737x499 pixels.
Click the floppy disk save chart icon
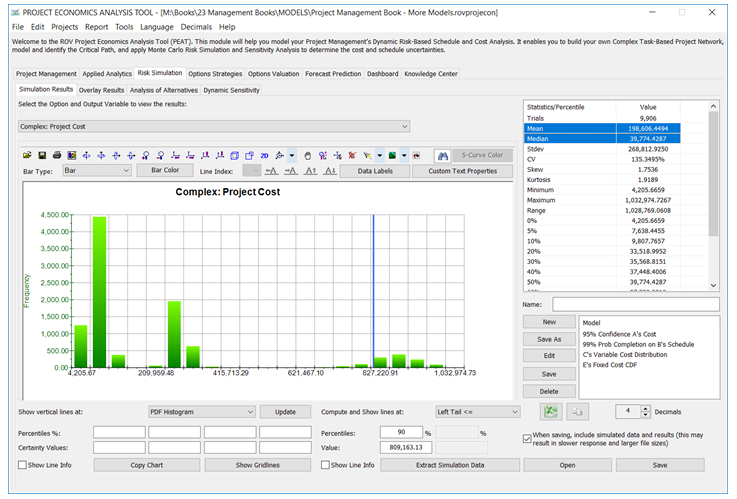42,155
